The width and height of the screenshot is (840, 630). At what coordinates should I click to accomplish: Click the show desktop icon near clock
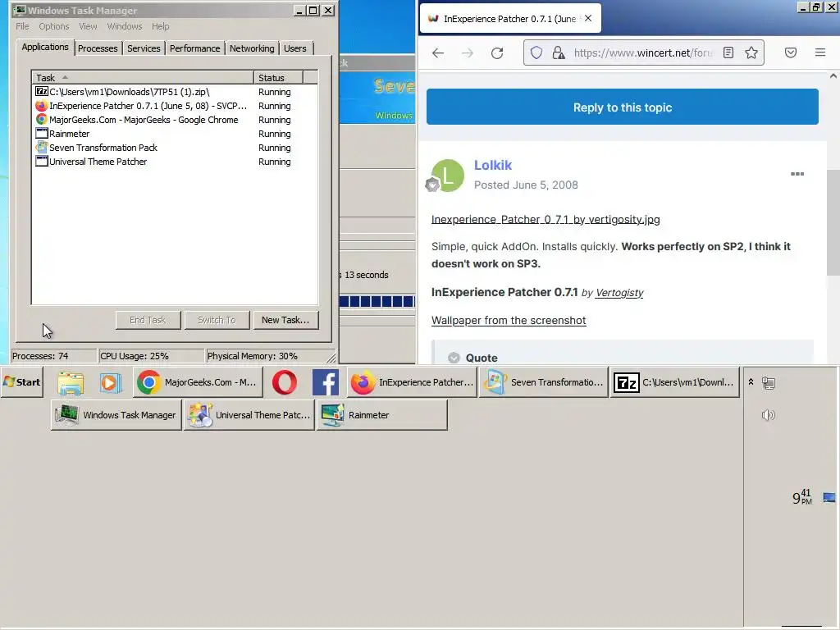click(x=829, y=498)
